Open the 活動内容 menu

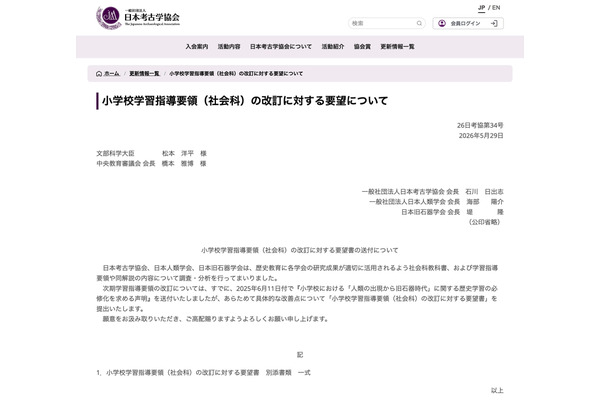coord(229,47)
